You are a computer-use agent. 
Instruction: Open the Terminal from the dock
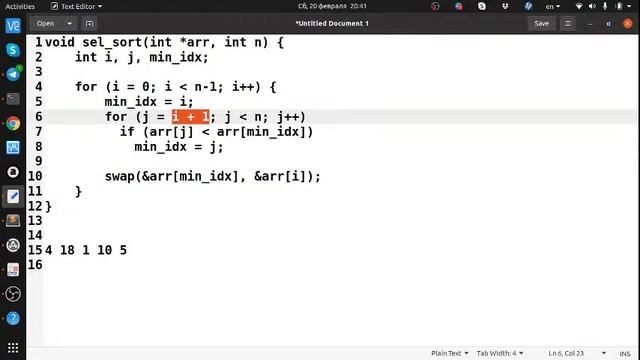13,98
